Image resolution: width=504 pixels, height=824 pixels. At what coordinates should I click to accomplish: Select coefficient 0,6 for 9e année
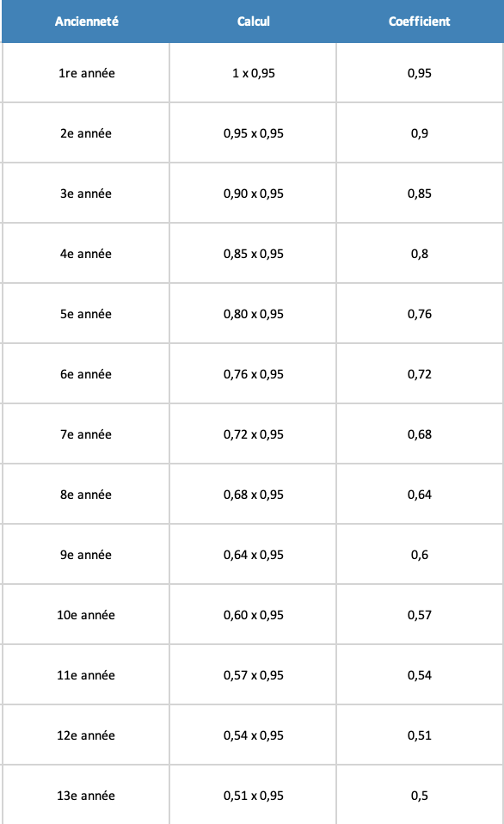coord(420,555)
